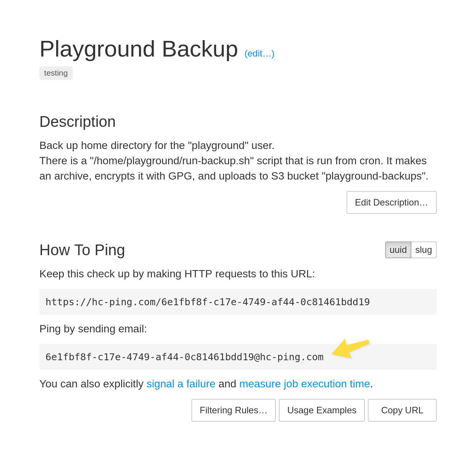476x463 pixels.
Task: Show Usage Examples
Action: click(x=321, y=410)
